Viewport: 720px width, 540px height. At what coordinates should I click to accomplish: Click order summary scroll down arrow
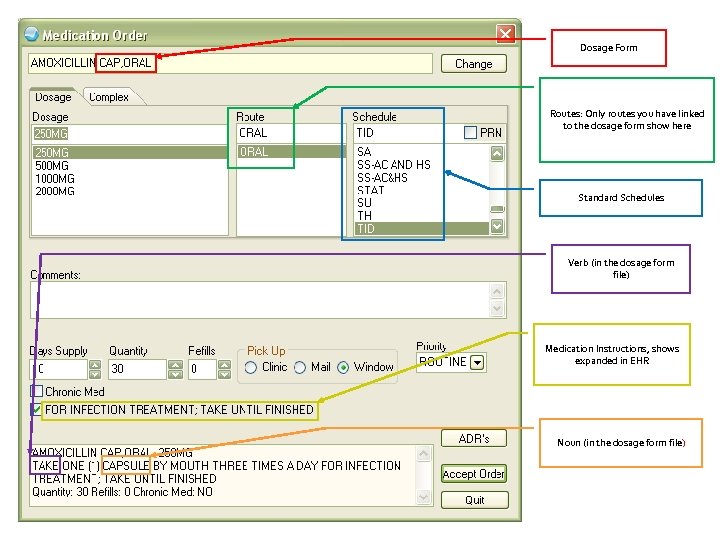423,497
